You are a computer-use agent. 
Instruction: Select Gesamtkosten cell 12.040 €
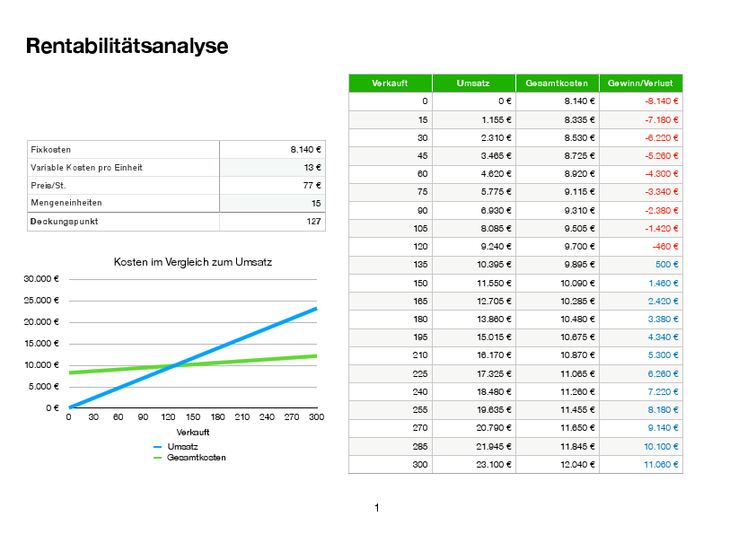557,465
